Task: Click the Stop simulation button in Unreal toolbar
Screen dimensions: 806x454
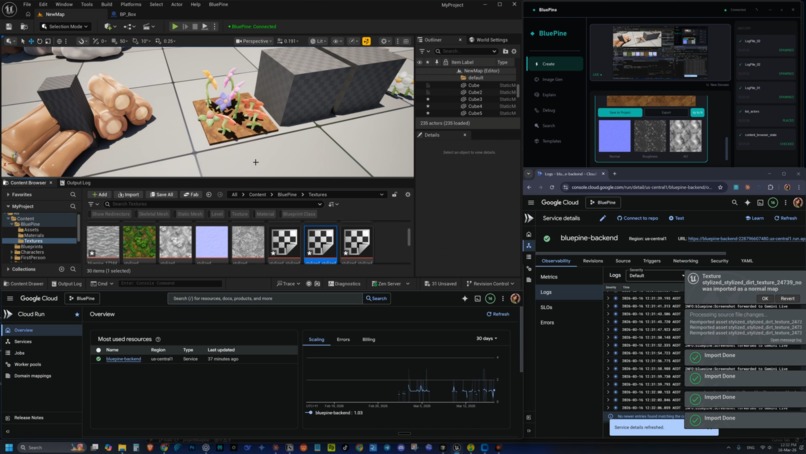Action: point(195,26)
